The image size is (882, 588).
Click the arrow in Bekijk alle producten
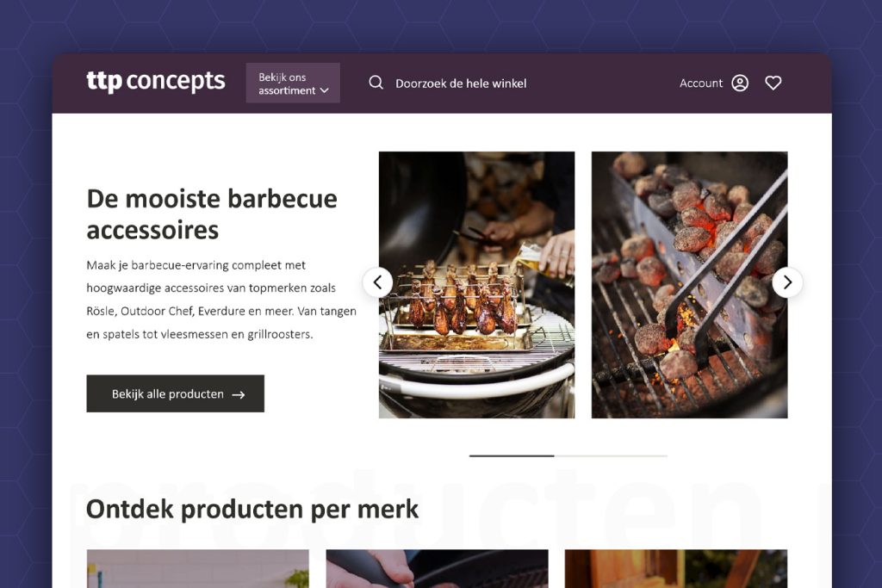point(239,394)
